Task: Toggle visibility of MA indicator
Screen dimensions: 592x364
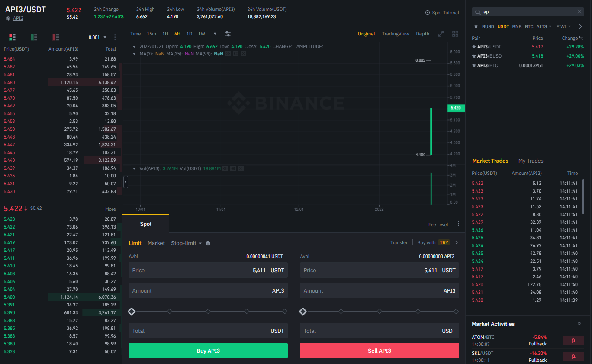Action: [228, 54]
